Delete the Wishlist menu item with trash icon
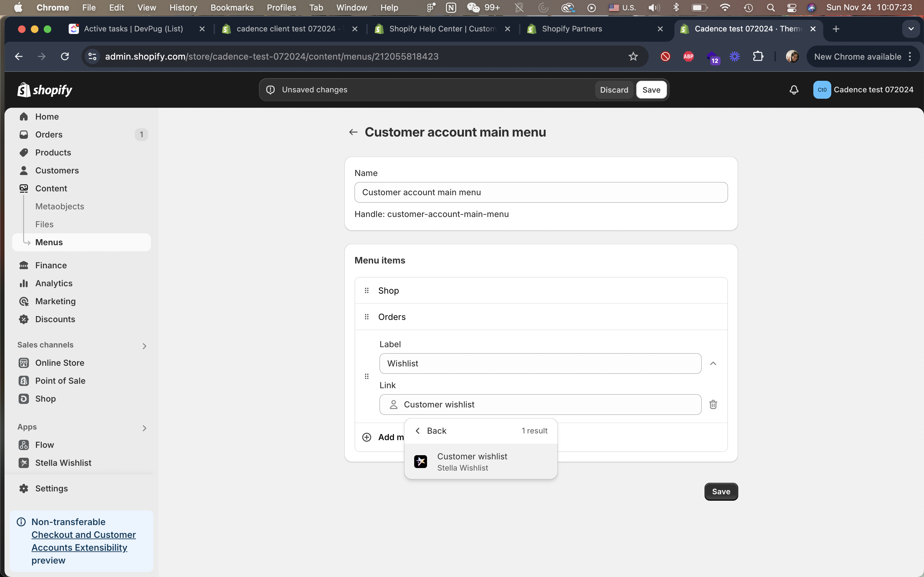The height and width of the screenshot is (577, 924). pyautogui.click(x=713, y=404)
